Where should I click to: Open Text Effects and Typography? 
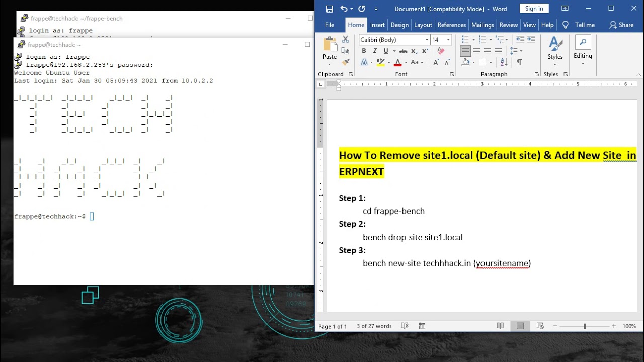(x=364, y=62)
